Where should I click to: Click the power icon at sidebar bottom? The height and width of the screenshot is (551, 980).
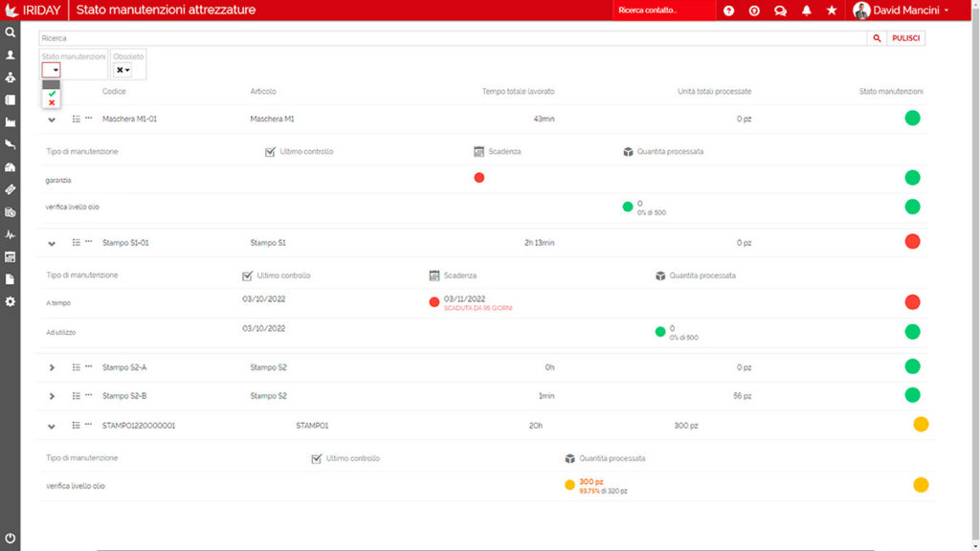click(x=11, y=539)
